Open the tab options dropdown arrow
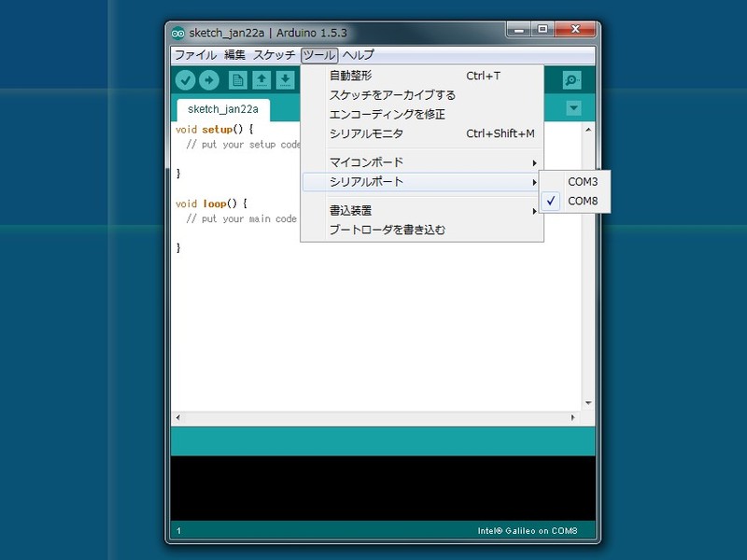Image resolution: width=747 pixels, height=560 pixels. point(573,108)
